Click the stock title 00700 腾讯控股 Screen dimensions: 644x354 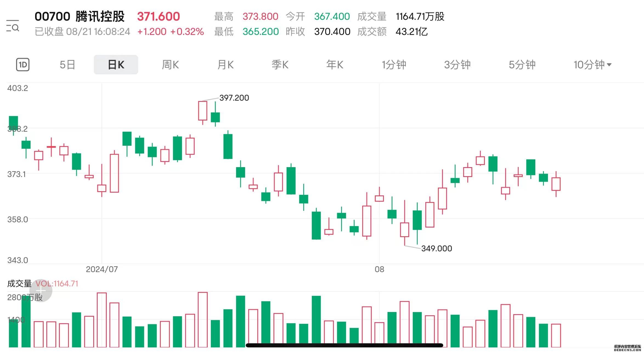[80, 16]
